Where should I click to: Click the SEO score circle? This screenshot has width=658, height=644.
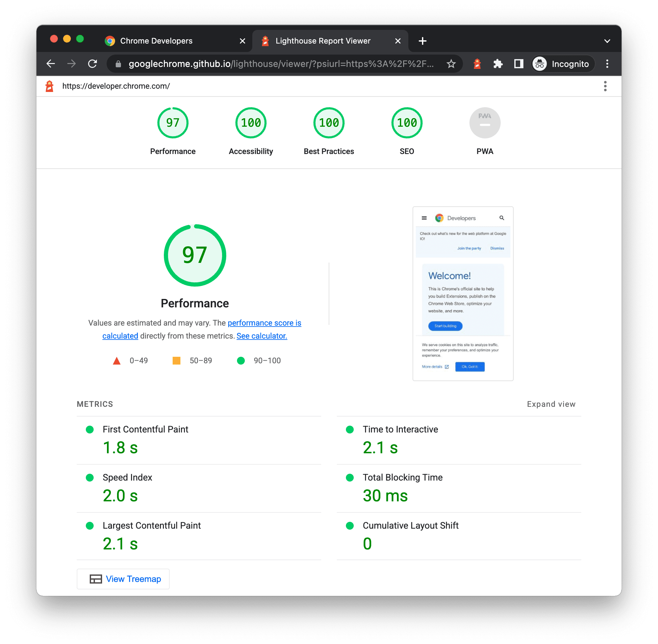406,122
